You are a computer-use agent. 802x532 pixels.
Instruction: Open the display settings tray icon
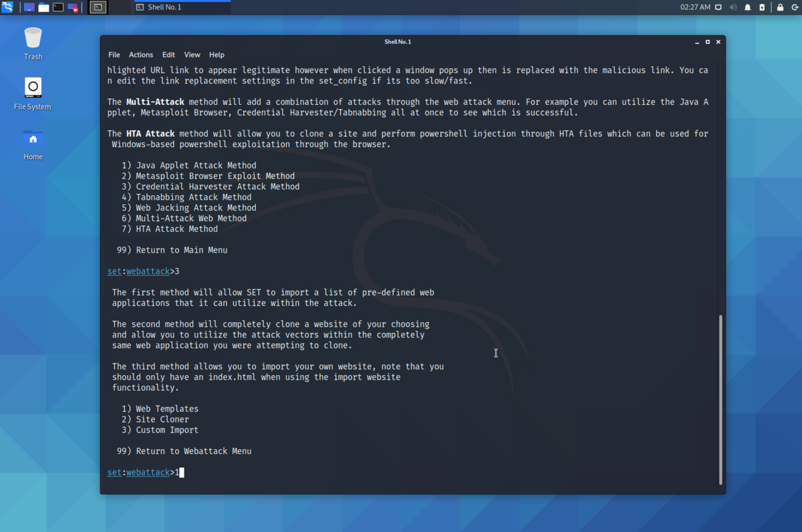[x=718, y=7]
